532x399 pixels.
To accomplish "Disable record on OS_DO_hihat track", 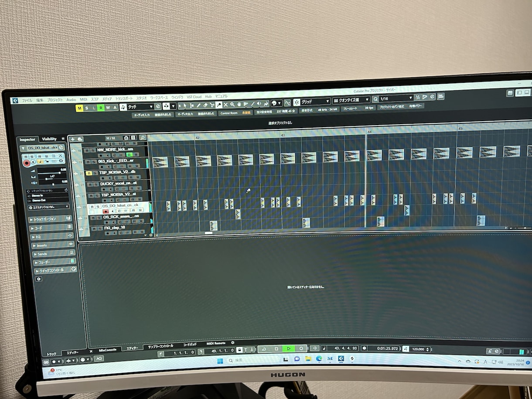I will coord(106,211).
